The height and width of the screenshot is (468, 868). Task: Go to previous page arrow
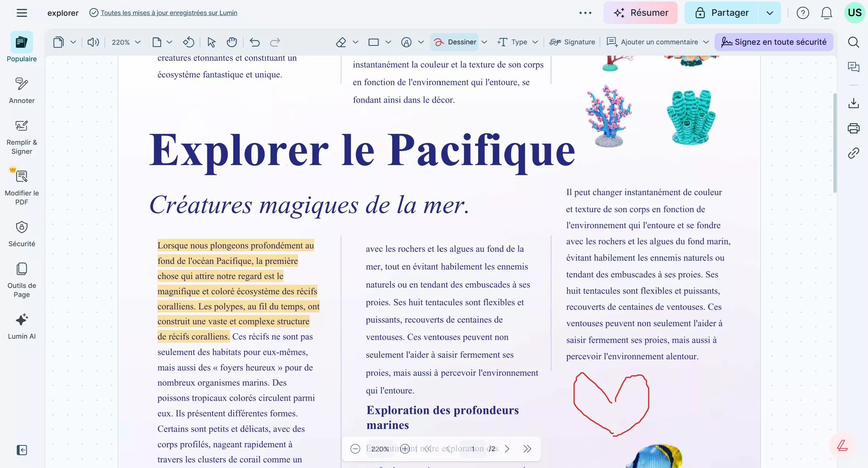tap(448, 449)
